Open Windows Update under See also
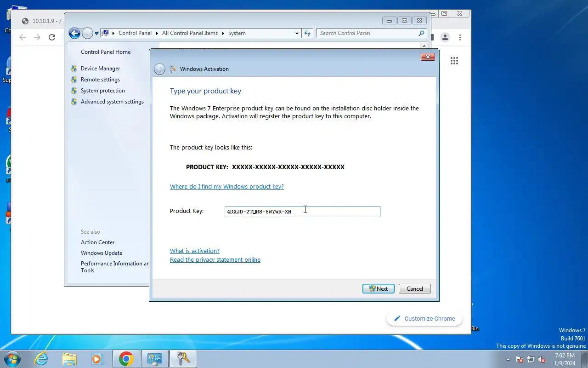 [102, 253]
